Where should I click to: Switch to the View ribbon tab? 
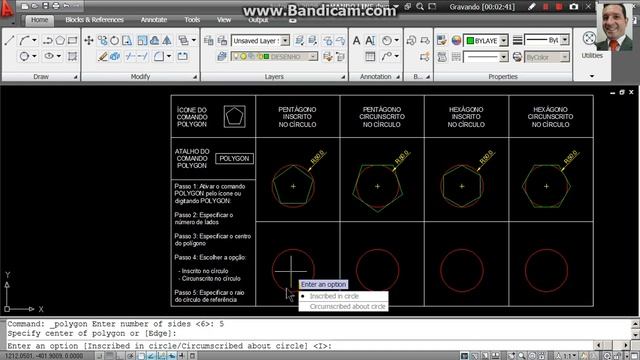tap(224, 20)
